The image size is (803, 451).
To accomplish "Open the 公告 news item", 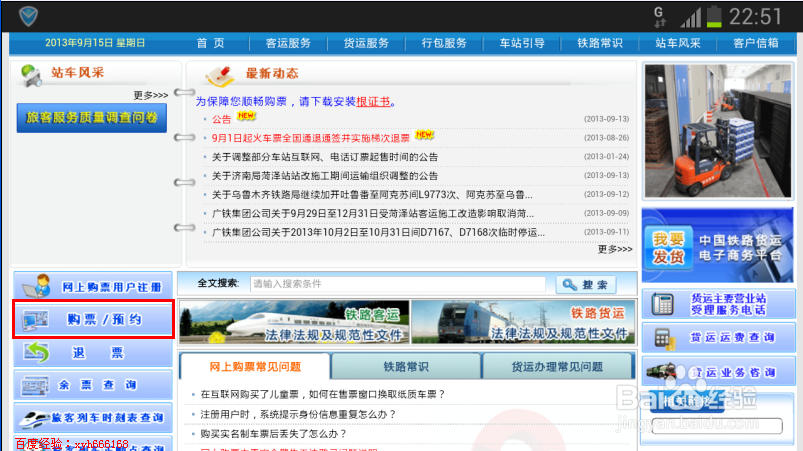I will (221, 119).
